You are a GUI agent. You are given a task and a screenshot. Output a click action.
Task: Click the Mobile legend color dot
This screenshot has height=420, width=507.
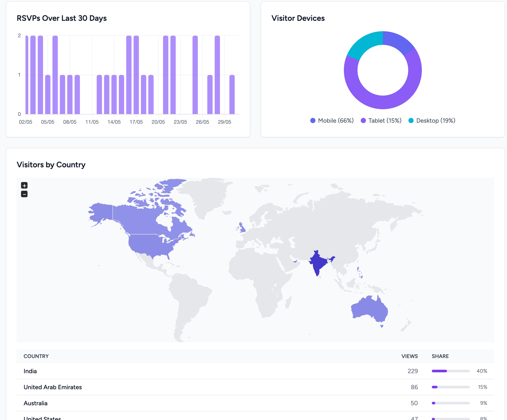313,120
